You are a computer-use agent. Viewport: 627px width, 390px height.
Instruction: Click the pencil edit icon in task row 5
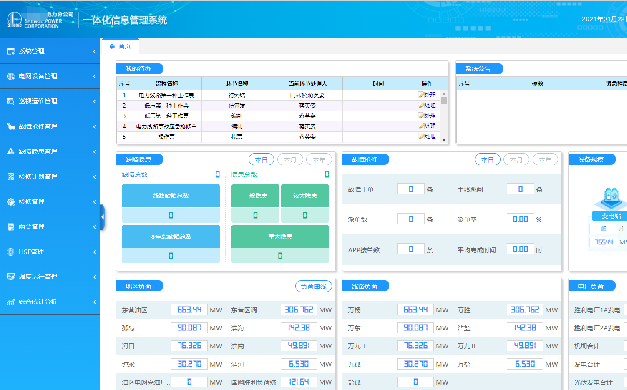(x=421, y=136)
